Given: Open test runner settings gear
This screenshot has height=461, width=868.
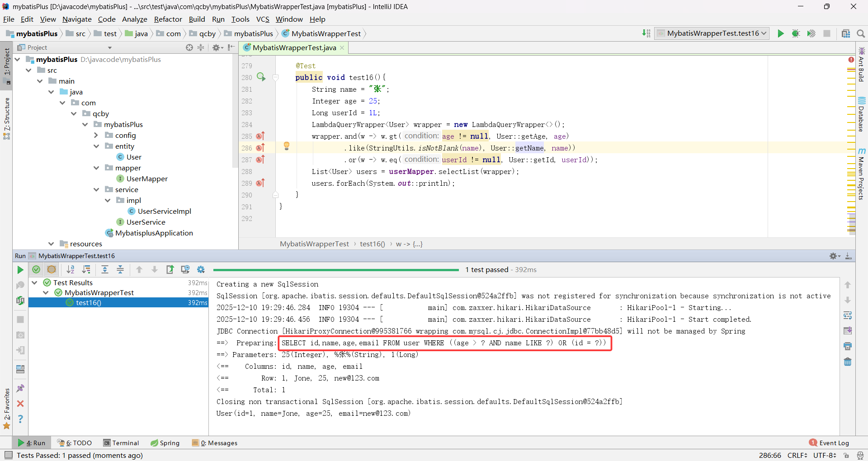Looking at the screenshot, I should pos(201,270).
